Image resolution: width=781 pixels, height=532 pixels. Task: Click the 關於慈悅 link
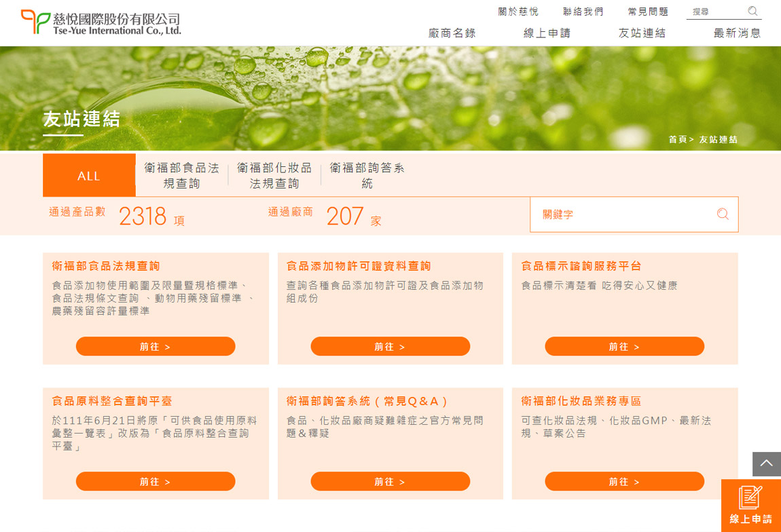pyautogui.click(x=518, y=12)
